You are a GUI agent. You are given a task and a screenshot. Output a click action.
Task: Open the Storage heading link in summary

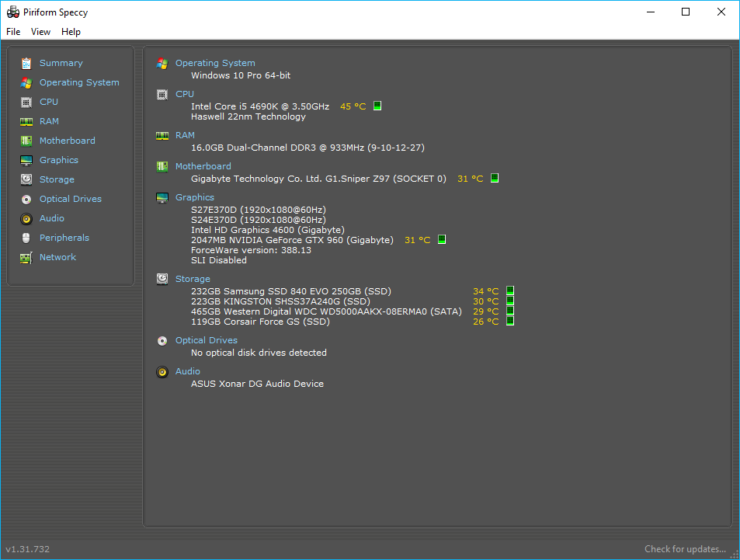click(193, 279)
